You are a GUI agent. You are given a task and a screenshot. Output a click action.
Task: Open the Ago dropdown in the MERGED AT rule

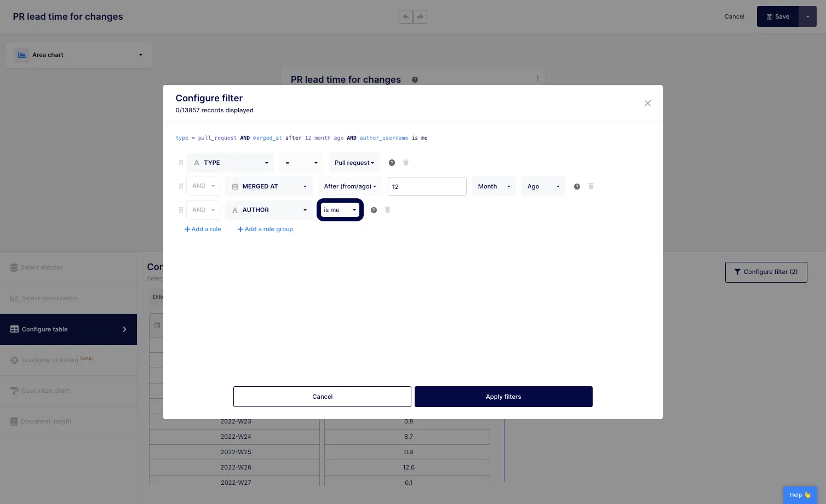tap(543, 186)
